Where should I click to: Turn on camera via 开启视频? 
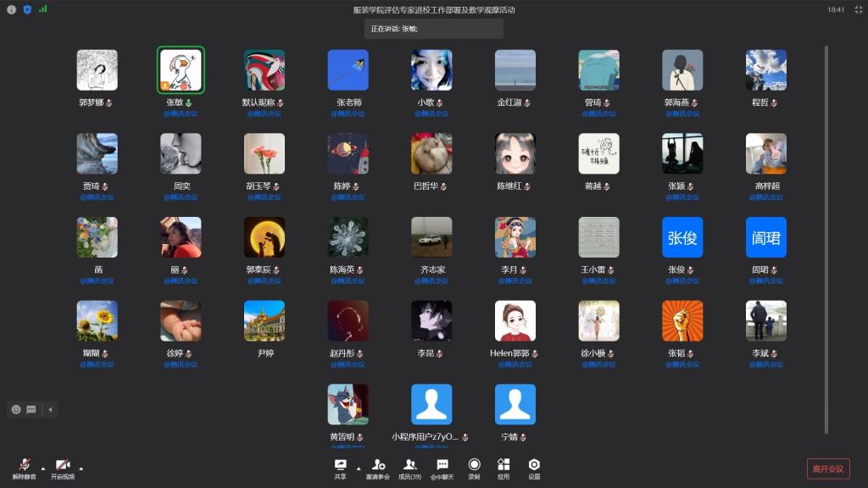pyautogui.click(x=63, y=468)
